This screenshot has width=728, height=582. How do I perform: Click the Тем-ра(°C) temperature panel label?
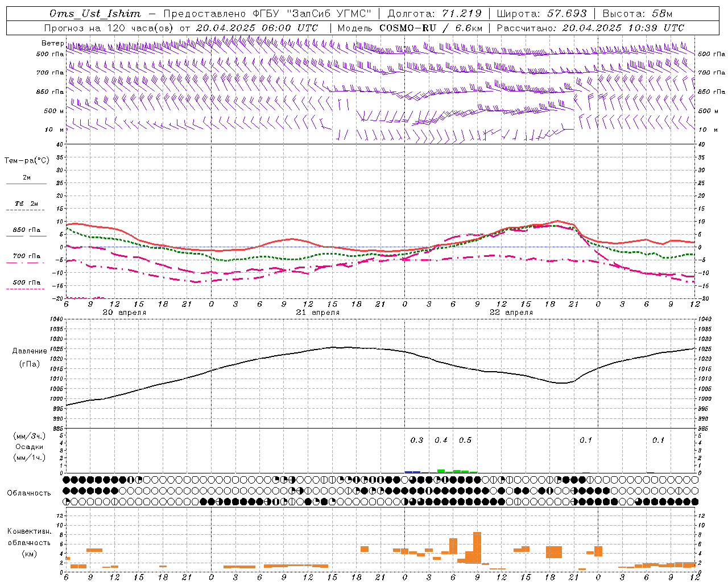pyautogui.click(x=27, y=161)
